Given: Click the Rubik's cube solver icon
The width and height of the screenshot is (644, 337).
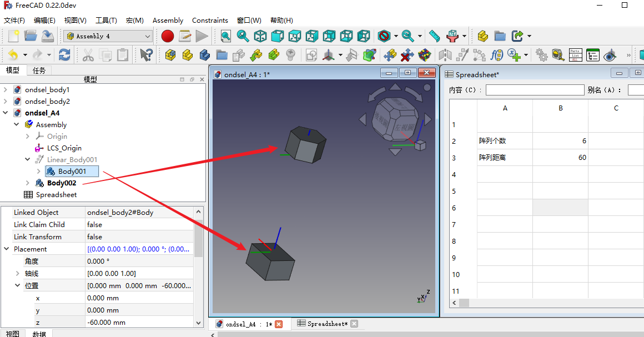Looking at the screenshot, I should (425, 55).
